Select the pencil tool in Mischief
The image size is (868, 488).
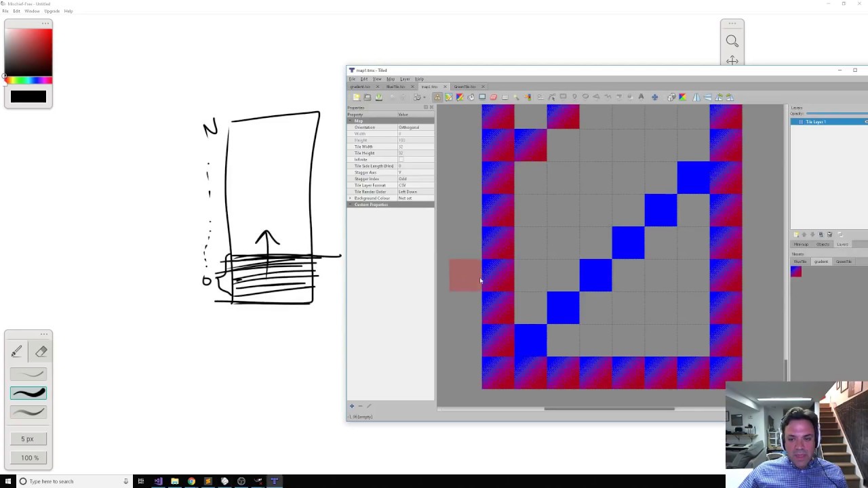pos(17,351)
